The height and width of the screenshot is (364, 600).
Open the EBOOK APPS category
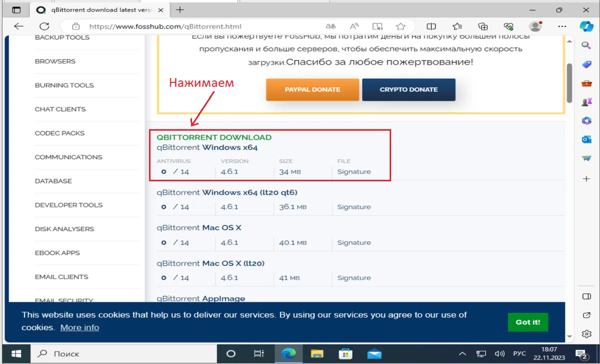click(x=57, y=253)
